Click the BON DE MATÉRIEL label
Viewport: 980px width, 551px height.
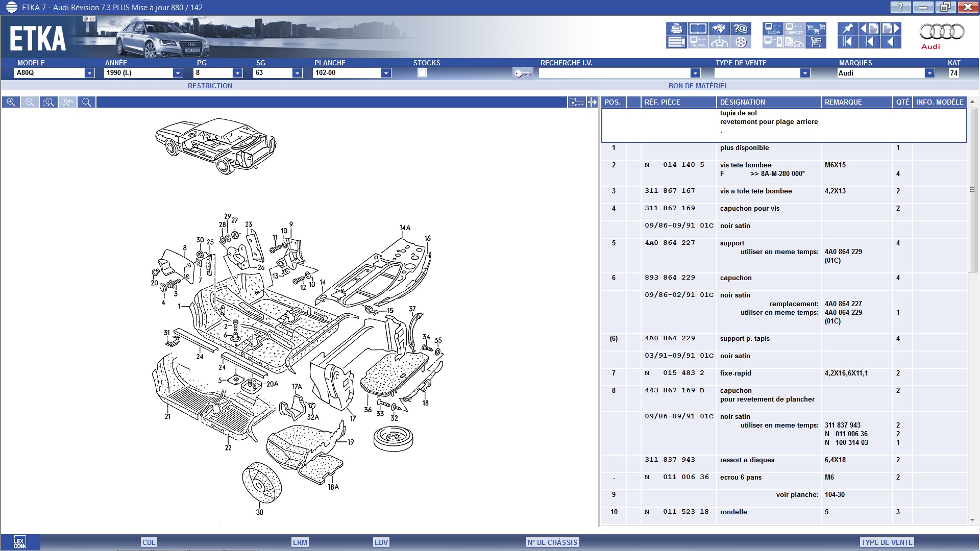point(698,86)
